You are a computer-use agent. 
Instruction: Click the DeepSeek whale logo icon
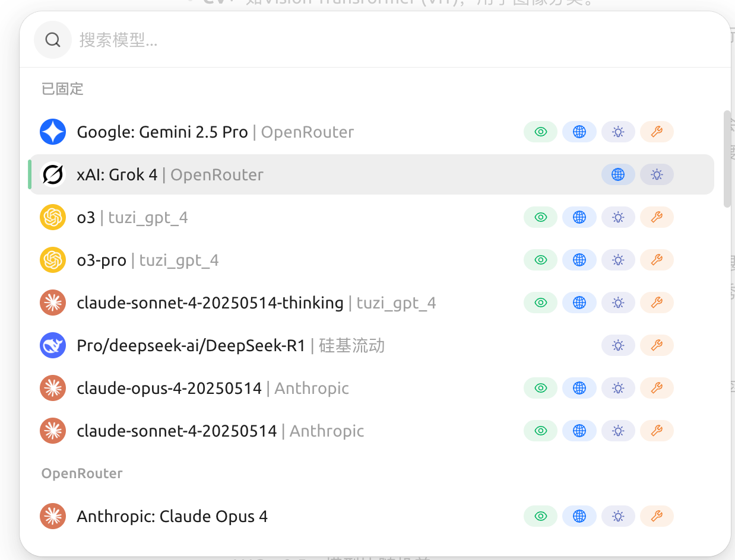coord(53,345)
